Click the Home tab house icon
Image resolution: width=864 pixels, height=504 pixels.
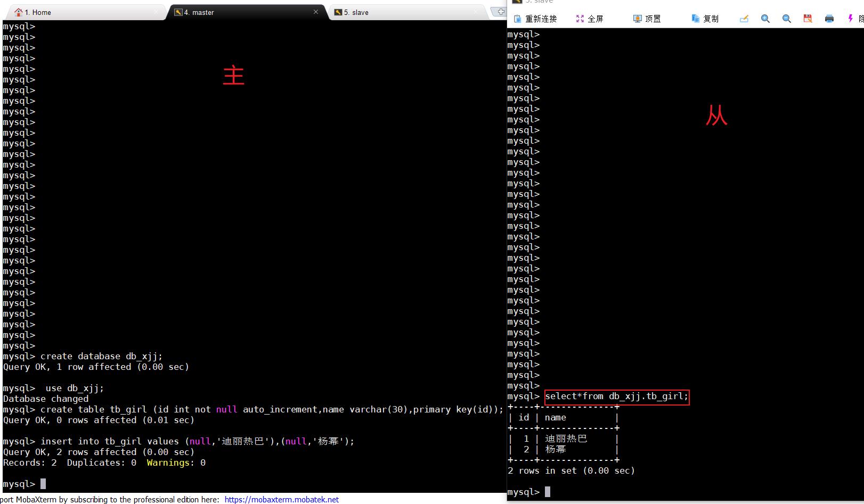(19, 12)
